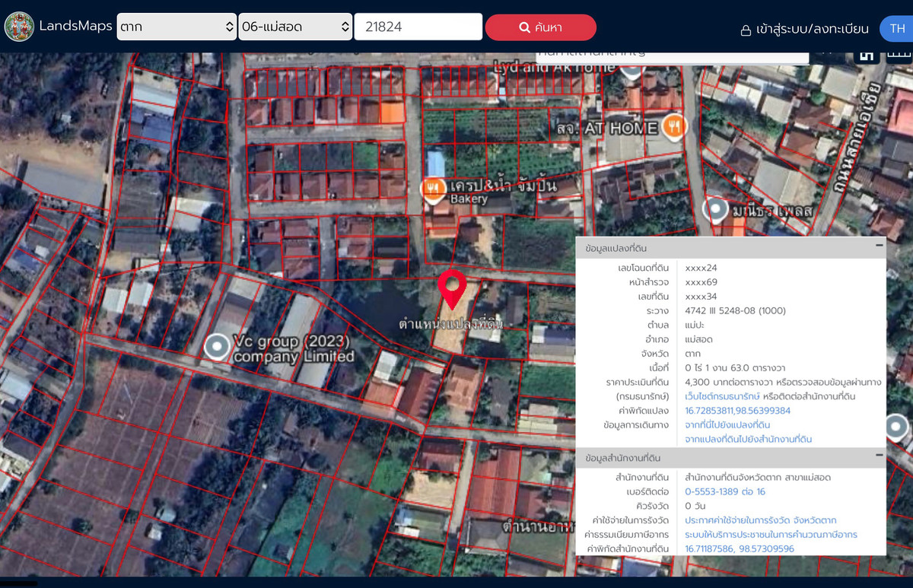Open the จากที่นี่ไปยังแปลงที่ดิน directions link
This screenshot has width=913, height=588.
(x=727, y=424)
